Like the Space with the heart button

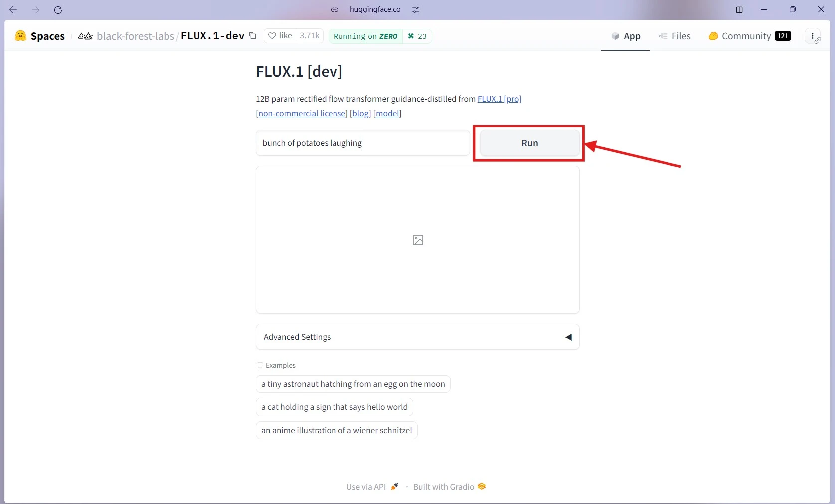(280, 36)
